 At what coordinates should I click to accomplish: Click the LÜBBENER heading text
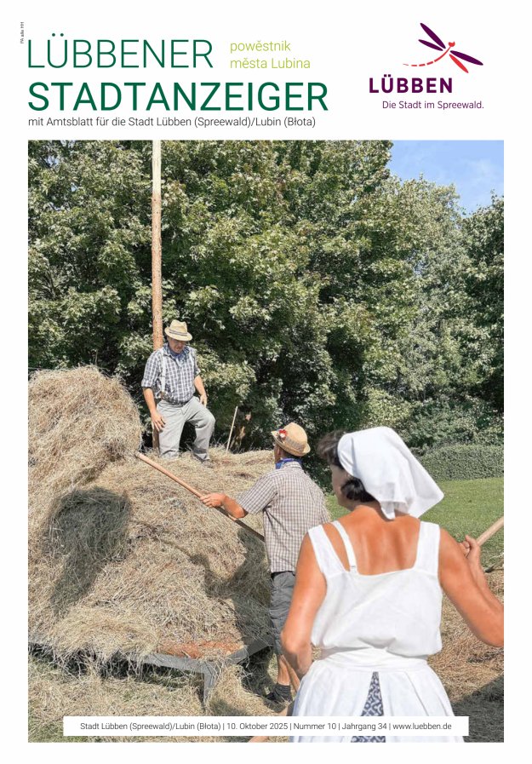coord(120,54)
